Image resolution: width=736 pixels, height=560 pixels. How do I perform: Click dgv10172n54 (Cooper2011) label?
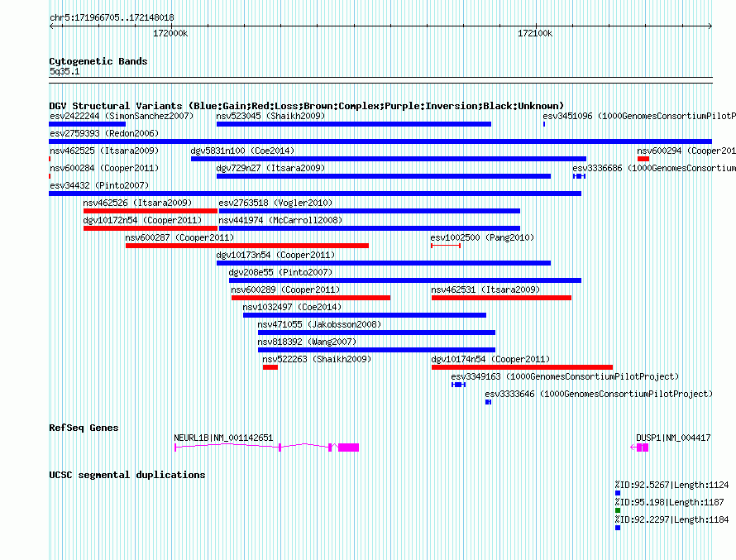tap(142, 220)
